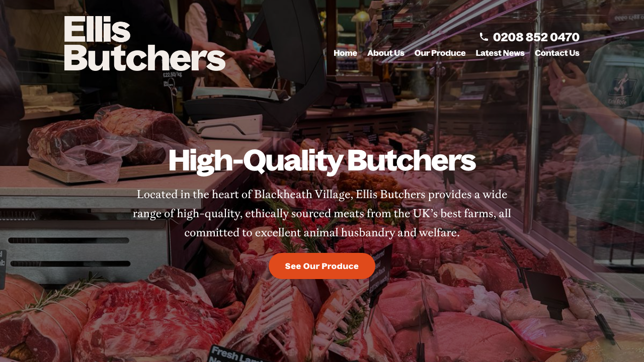Call the number 0208 852 0470

pos(536,37)
